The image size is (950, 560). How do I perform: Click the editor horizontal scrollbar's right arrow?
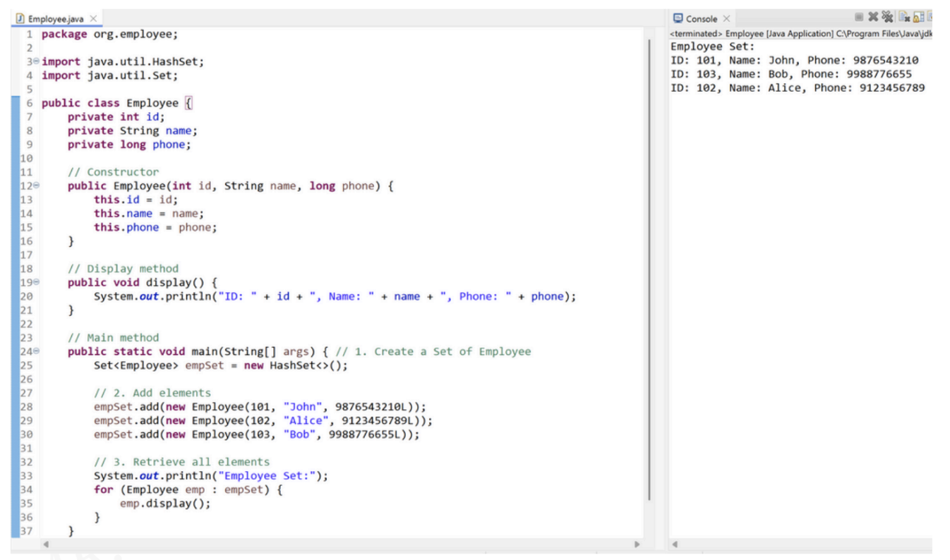637,544
